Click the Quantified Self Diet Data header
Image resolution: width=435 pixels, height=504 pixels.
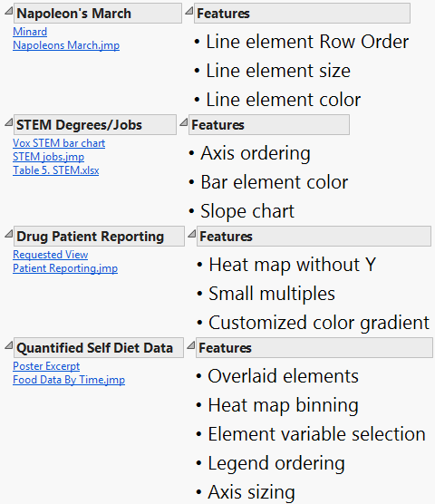99,348
